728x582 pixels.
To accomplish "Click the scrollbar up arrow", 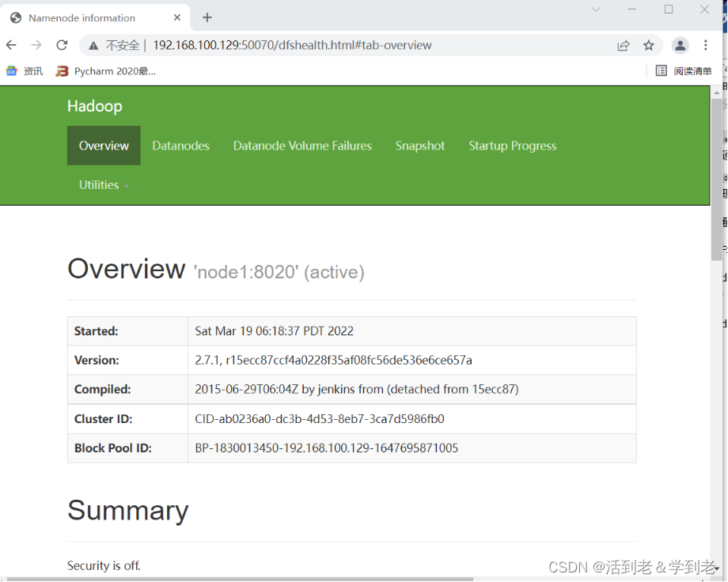I will click(716, 93).
